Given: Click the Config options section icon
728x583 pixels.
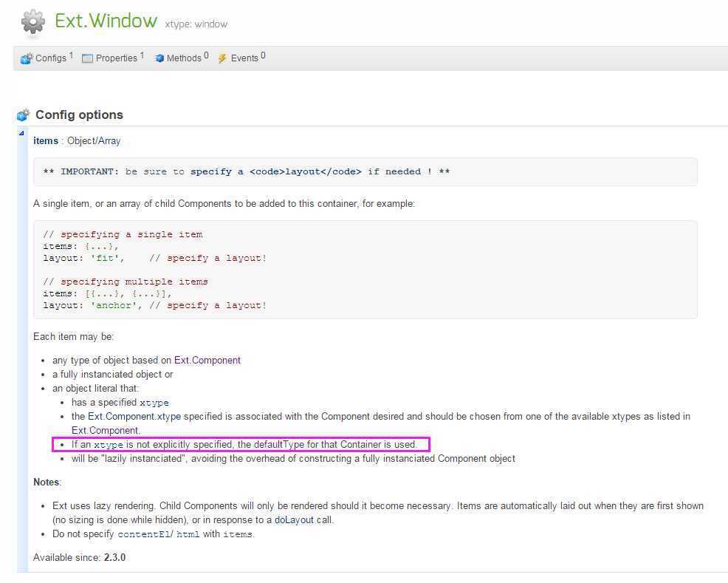Looking at the screenshot, I should [23, 115].
